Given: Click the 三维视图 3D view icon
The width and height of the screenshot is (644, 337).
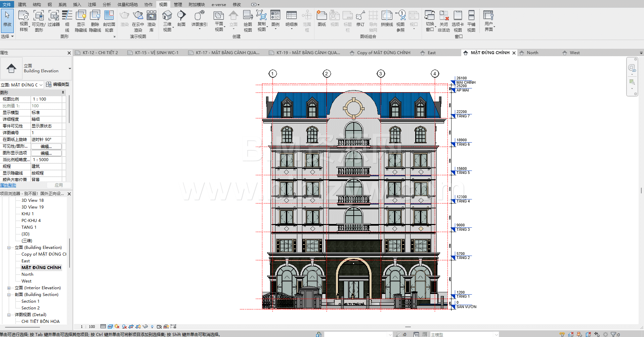Looking at the screenshot, I should click(167, 15).
